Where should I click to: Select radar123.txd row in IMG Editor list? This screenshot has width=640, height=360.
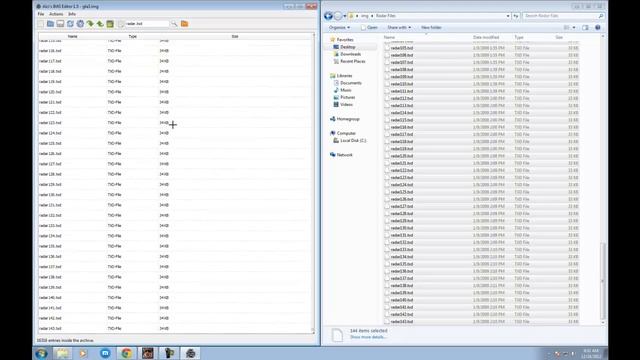coord(176,123)
